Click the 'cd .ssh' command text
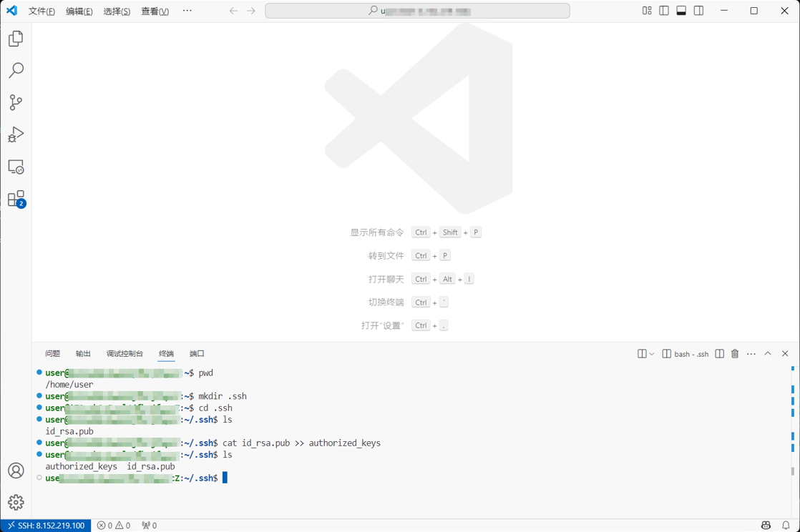The height and width of the screenshot is (532, 800). click(x=215, y=408)
